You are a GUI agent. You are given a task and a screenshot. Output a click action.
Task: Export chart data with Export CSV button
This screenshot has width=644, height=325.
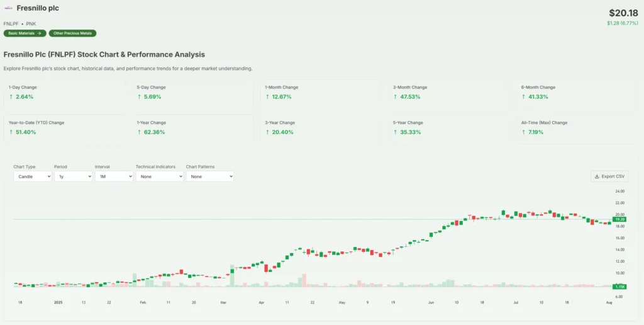pos(609,176)
